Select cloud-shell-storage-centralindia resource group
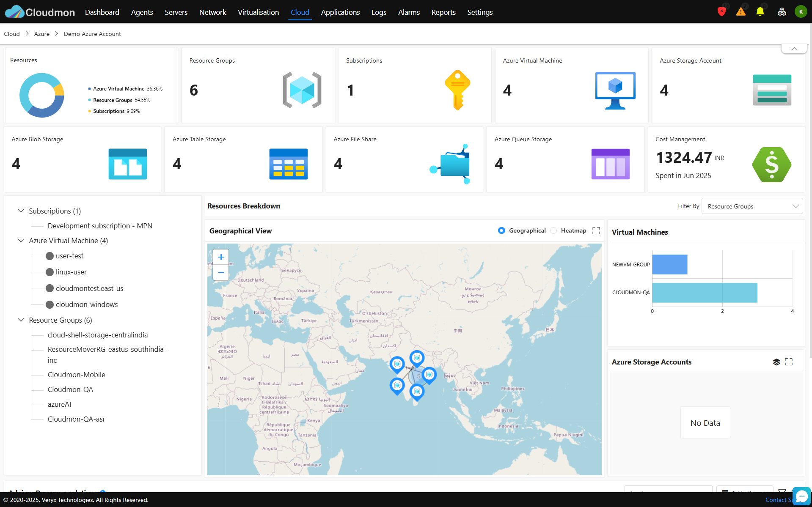The image size is (812, 507). click(x=98, y=335)
